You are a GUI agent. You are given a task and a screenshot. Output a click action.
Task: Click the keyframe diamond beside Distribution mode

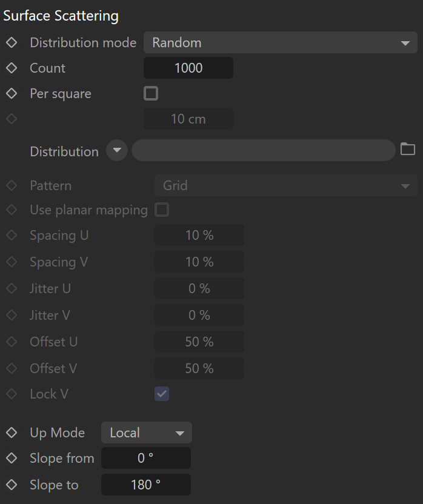(x=12, y=42)
